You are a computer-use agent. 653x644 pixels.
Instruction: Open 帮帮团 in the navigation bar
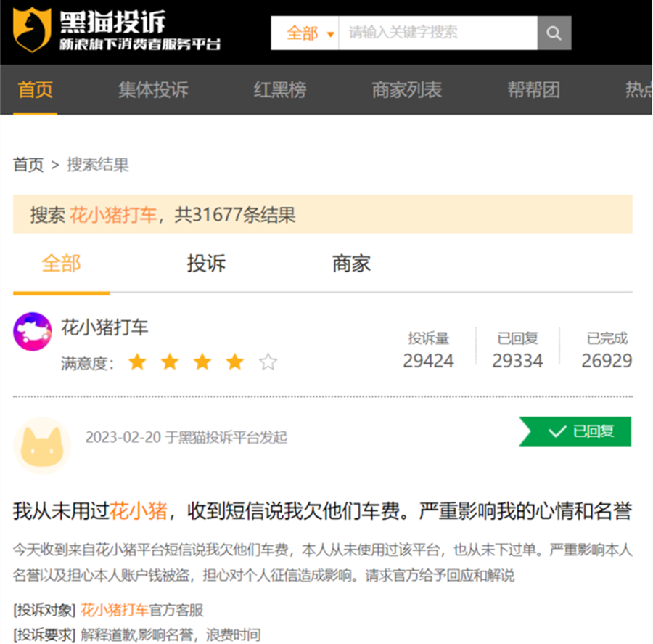[533, 90]
